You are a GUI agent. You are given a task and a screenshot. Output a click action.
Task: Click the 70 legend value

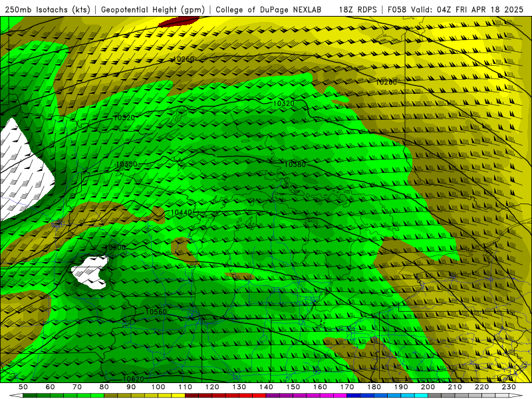pyautogui.click(x=77, y=387)
